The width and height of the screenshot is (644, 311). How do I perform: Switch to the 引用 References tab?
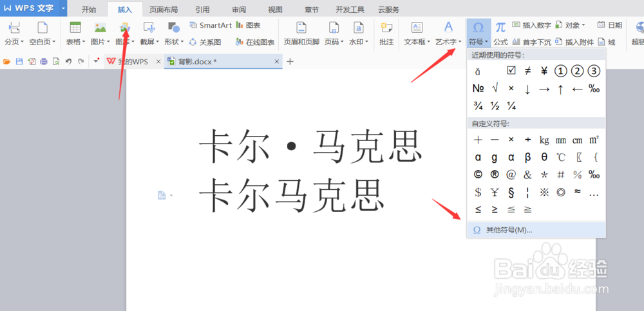tap(202, 10)
